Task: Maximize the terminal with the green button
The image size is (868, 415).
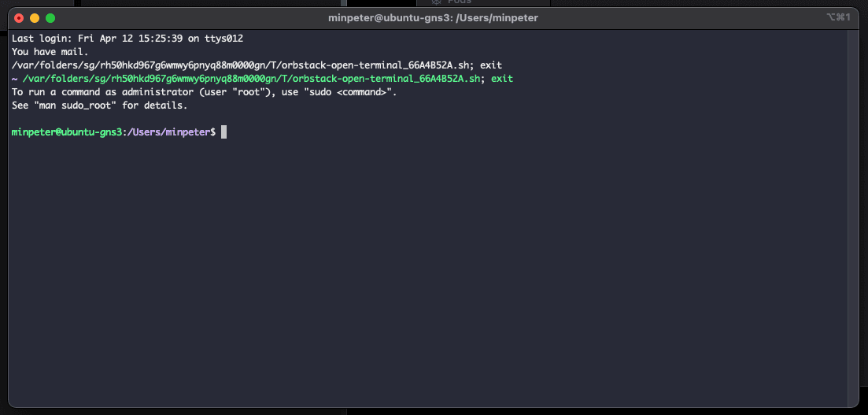Action: 50,18
